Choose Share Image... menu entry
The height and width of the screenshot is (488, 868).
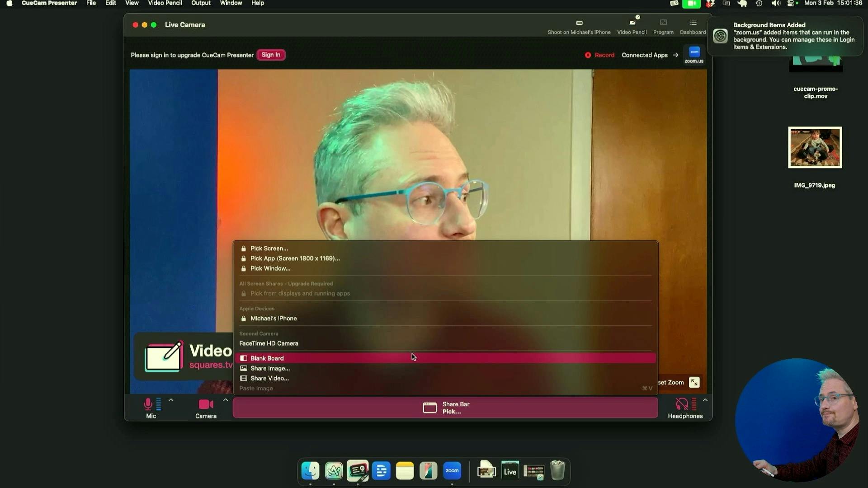pyautogui.click(x=445, y=368)
